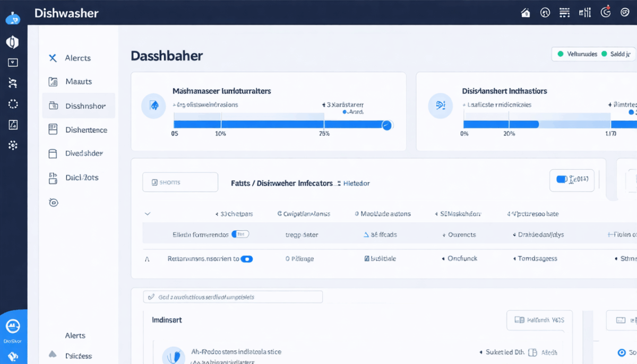The image size is (637, 364).
Task: Click the Drabdedan/jdys cell
Action: pos(539,235)
